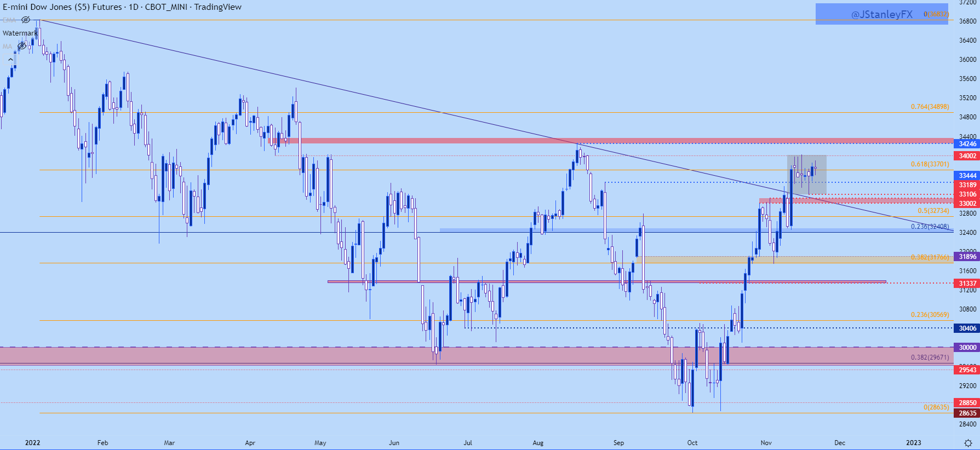This screenshot has height=450, width=980.
Task: Click the 33106 red price label
Action: coord(967,194)
